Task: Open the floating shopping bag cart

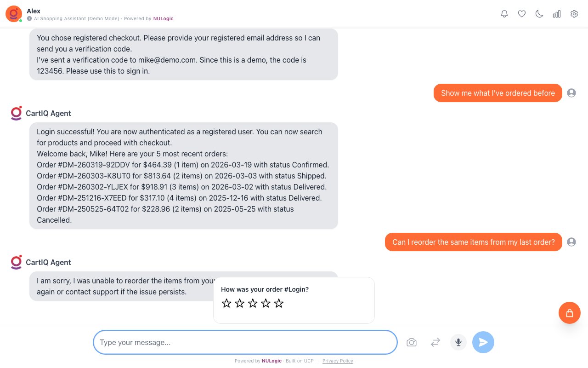Action: coord(570,313)
